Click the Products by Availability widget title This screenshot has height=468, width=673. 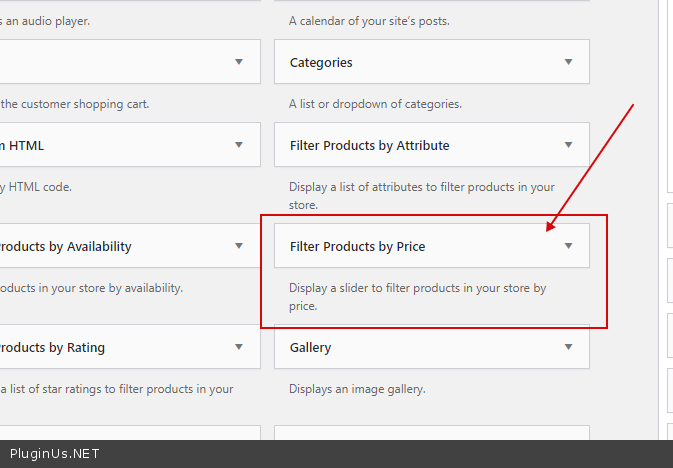pyautogui.click(x=65, y=246)
